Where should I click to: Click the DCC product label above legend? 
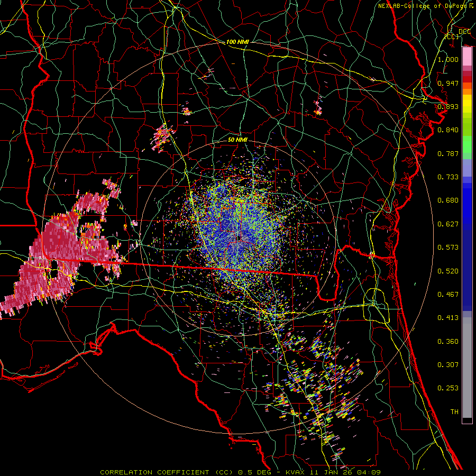coord(464,32)
